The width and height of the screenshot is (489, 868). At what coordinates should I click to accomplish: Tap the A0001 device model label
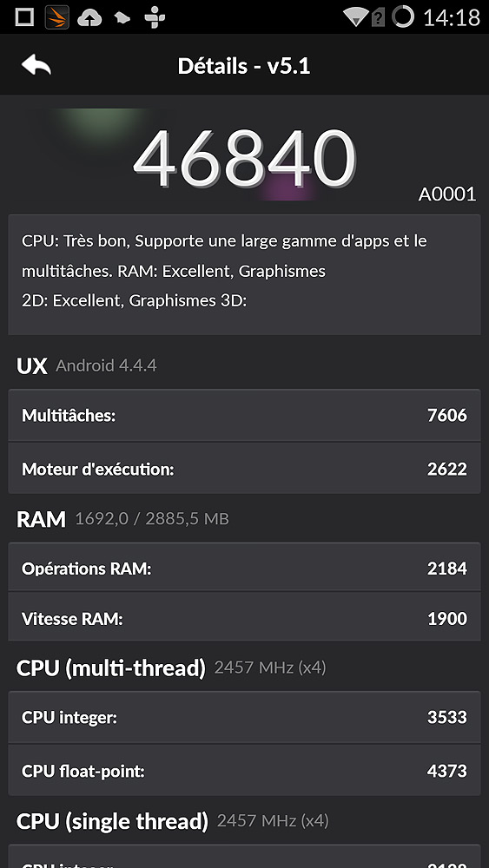coord(447,194)
